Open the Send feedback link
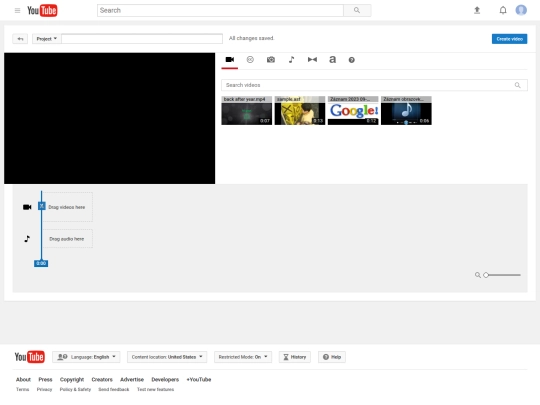540x405 pixels. (x=114, y=390)
